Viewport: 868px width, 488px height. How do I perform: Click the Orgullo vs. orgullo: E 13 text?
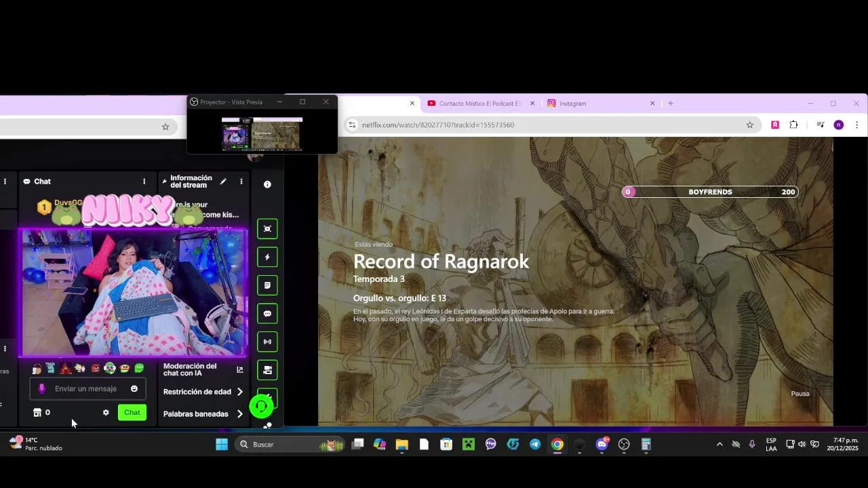coord(399,298)
